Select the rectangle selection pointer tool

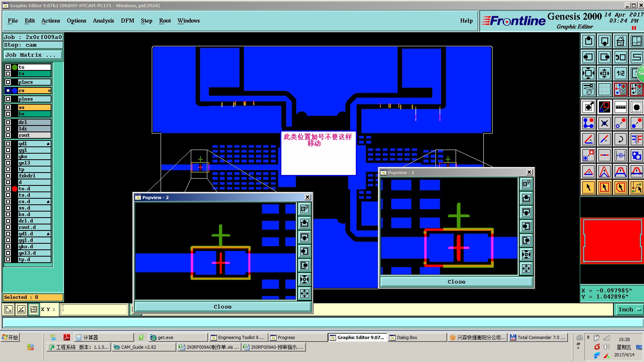click(x=605, y=187)
